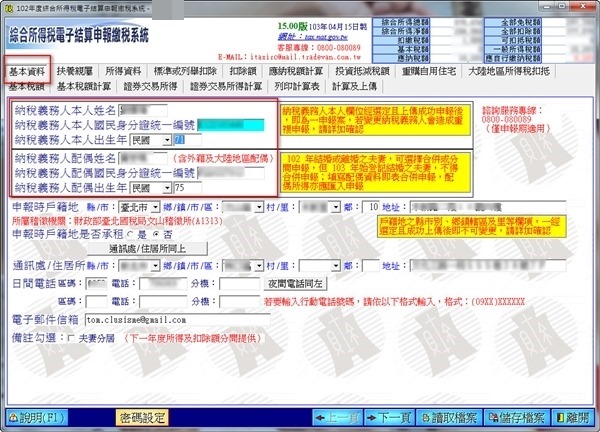The height and width of the screenshot is (432, 600).
Task: Click the spouse name input field
Action: pos(143,158)
